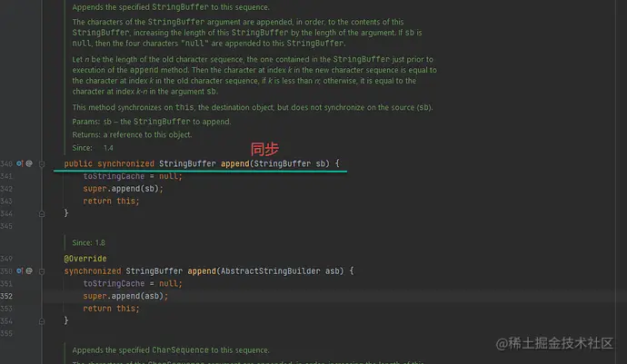Image resolution: width=627 pixels, height=364 pixels.
Task: Click line number 342 in the gutter
Action: [6, 189]
